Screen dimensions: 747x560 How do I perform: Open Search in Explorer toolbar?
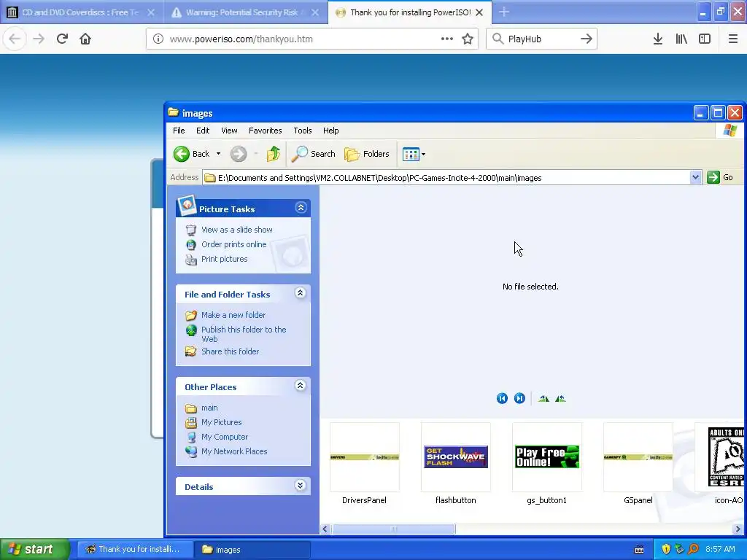coord(314,154)
